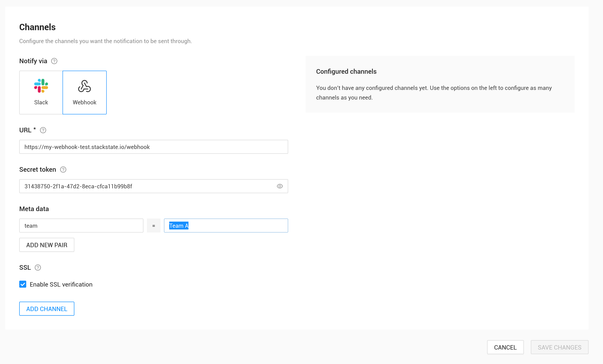Click the equals separator between metadata fields
This screenshot has width=603, height=364.
click(x=154, y=226)
